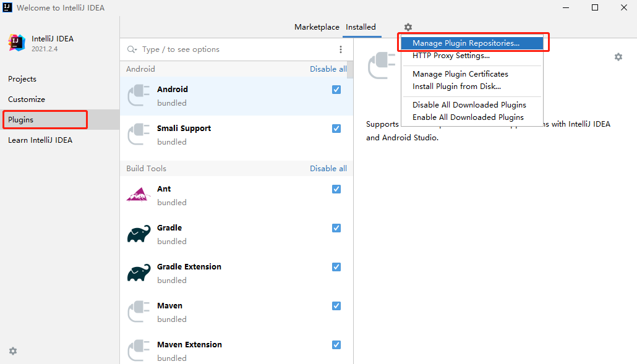
Task: Maximize the Welcome to IntelliJ IDEA window
Action: click(x=595, y=7)
